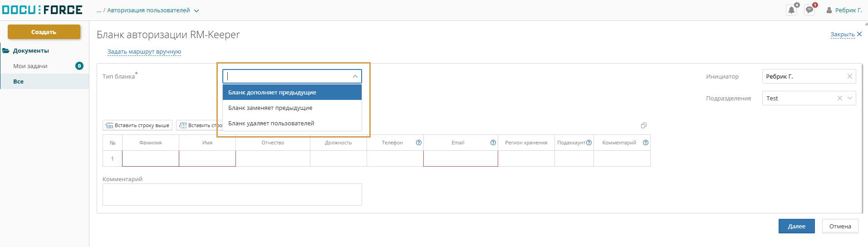This screenshot has width=868, height=247.
Task: Click the expand table icon above the grid
Action: point(643,125)
